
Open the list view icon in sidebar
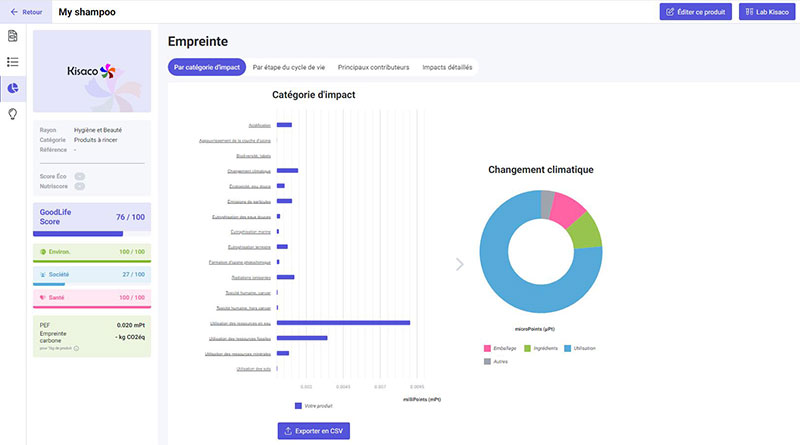coord(13,62)
